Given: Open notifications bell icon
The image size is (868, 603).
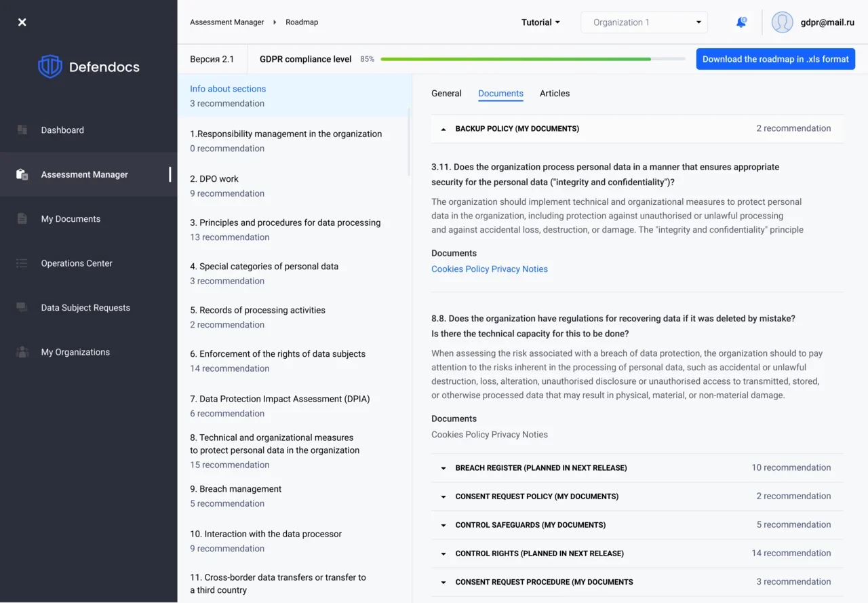Looking at the screenshot, I should (741, 22).
